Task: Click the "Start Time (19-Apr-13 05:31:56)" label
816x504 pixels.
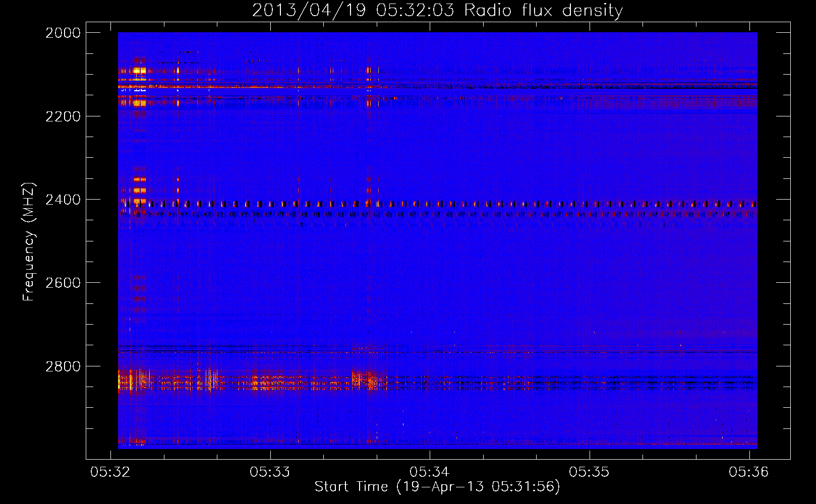Action: coord(437,487)
